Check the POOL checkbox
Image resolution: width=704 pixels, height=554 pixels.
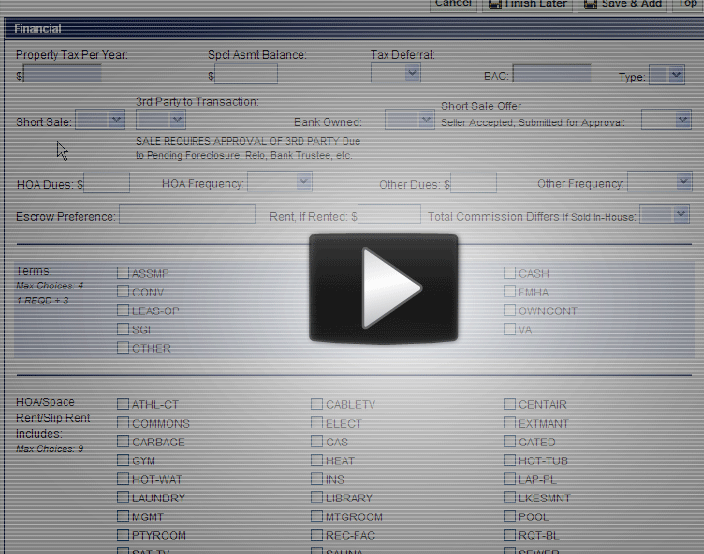510,516
